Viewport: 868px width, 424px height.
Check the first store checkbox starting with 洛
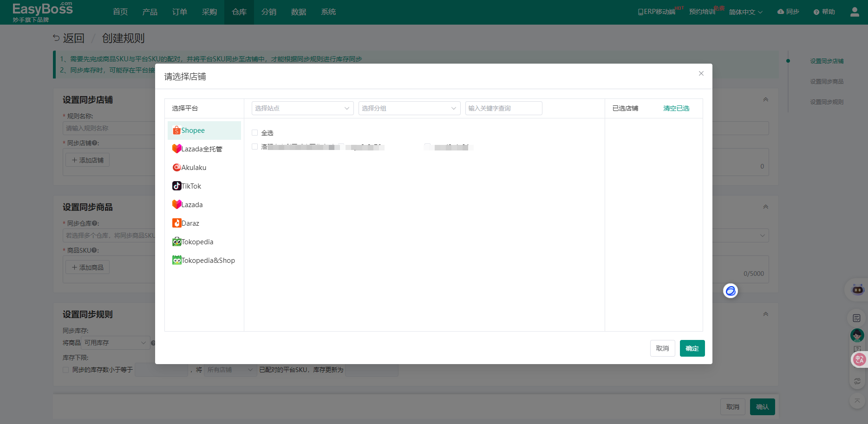(255, 147)
